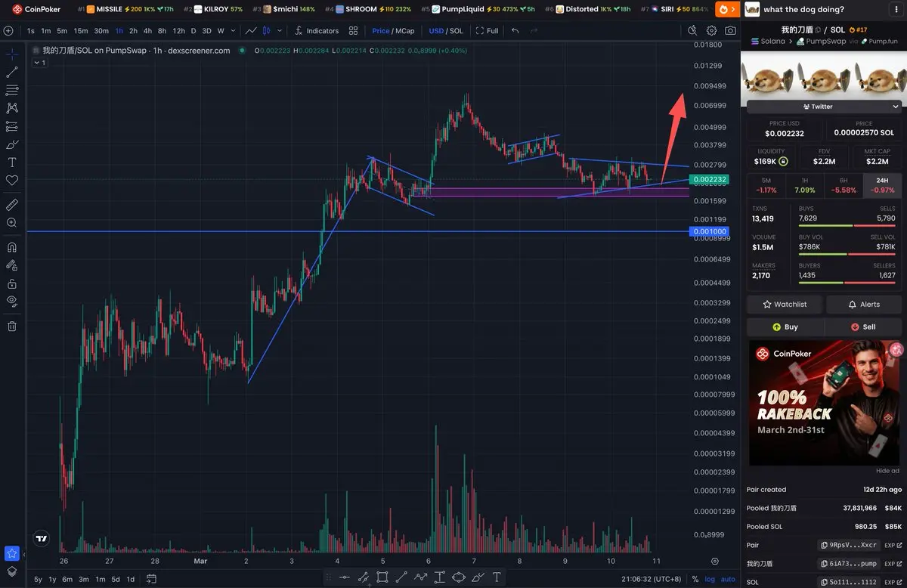Open the Alerts button
The width and height of the screenshot is (907, 588).
click(x=864, y=304)
